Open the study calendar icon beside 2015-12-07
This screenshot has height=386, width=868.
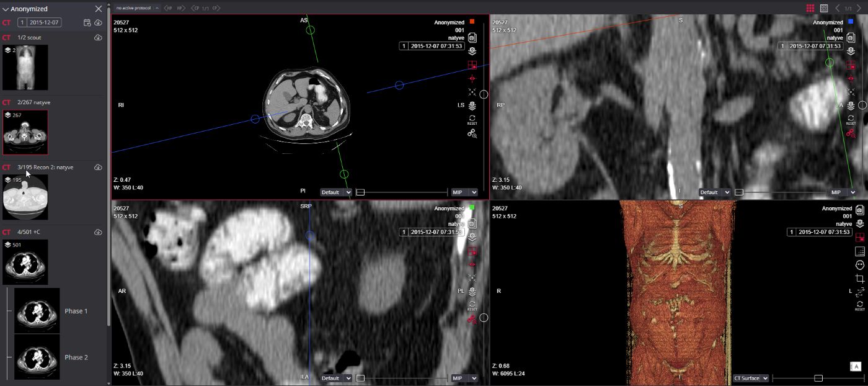tap(87, 22)
